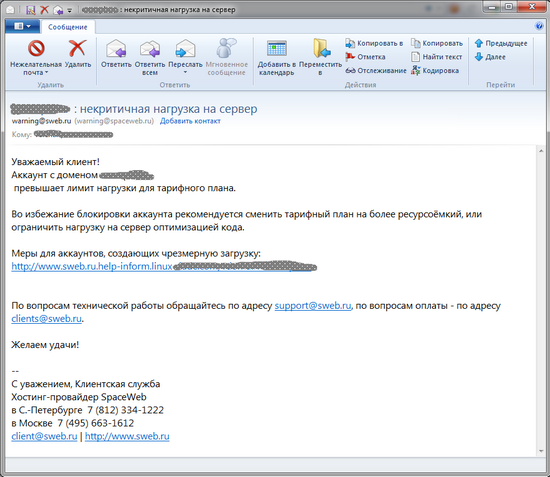
Task: Reply using the Ответить envelope icon
Action: click(116, 48)
